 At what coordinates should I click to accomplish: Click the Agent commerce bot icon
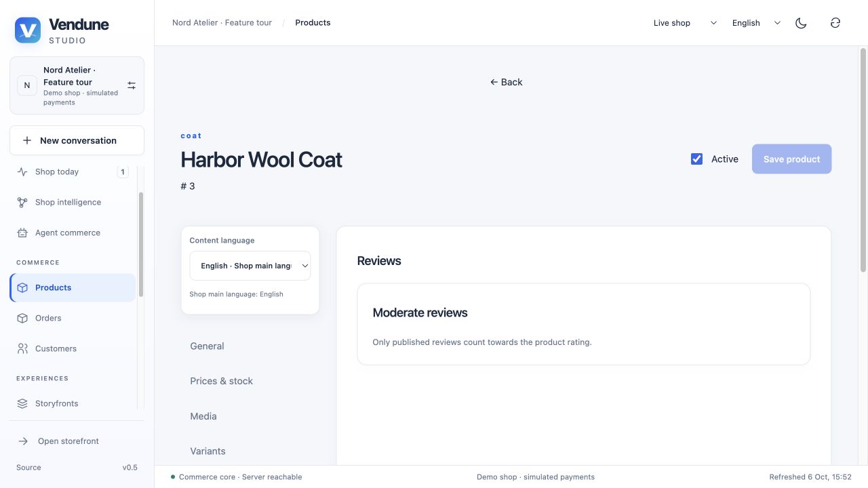[22, 232]
